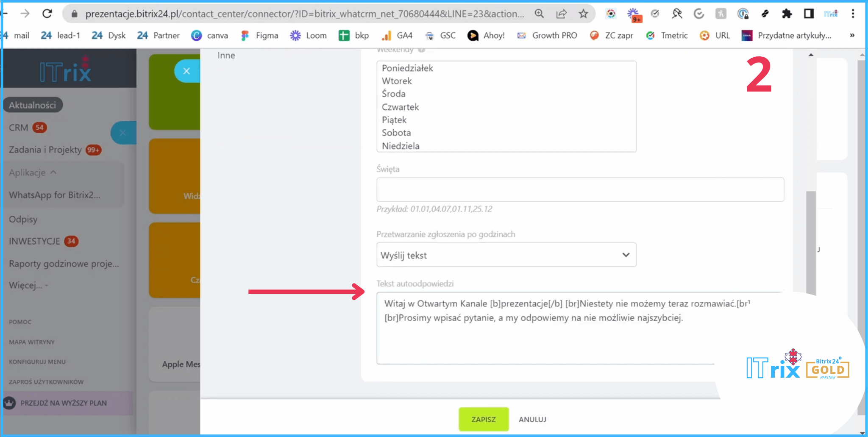The width and height of the screenshot is (868, 437).
Task: Reload the page with browser refresh icon
Action: coord(47,14)
